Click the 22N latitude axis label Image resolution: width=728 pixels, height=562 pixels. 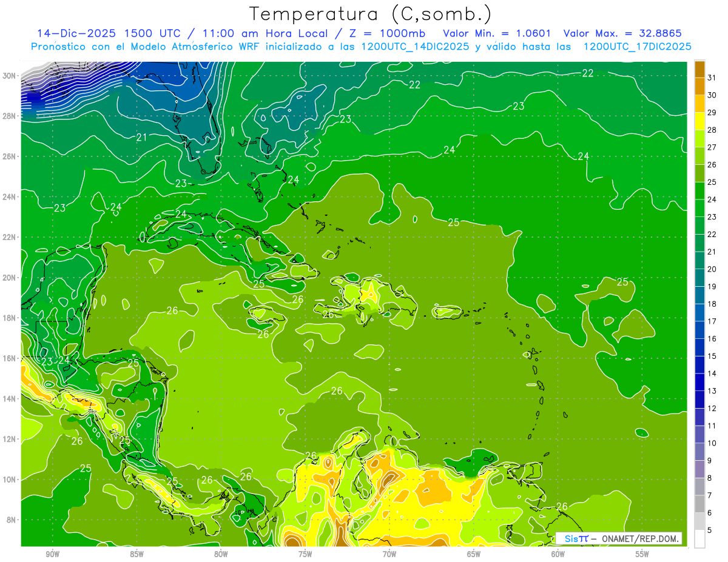(9, 237)
